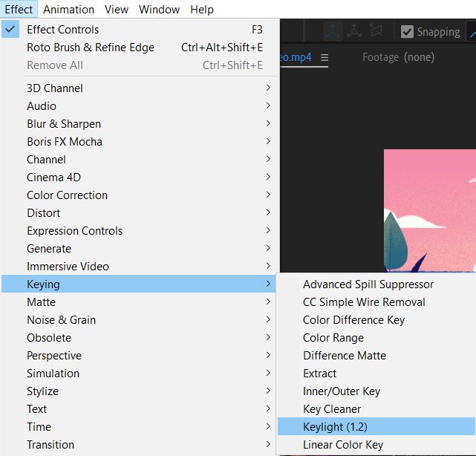Apply the Keylight (1.2) effect
This screenshot has height=456, width=476.
335,427
